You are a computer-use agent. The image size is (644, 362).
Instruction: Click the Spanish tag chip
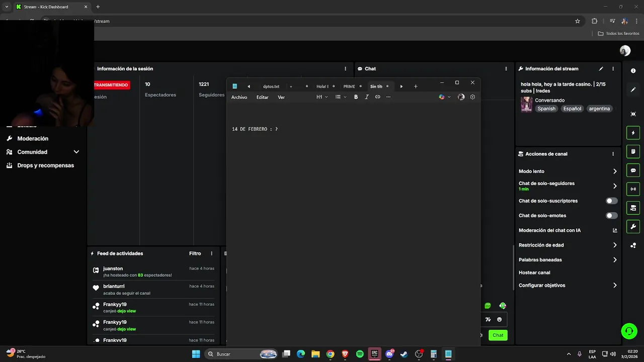tap(546, 109)
